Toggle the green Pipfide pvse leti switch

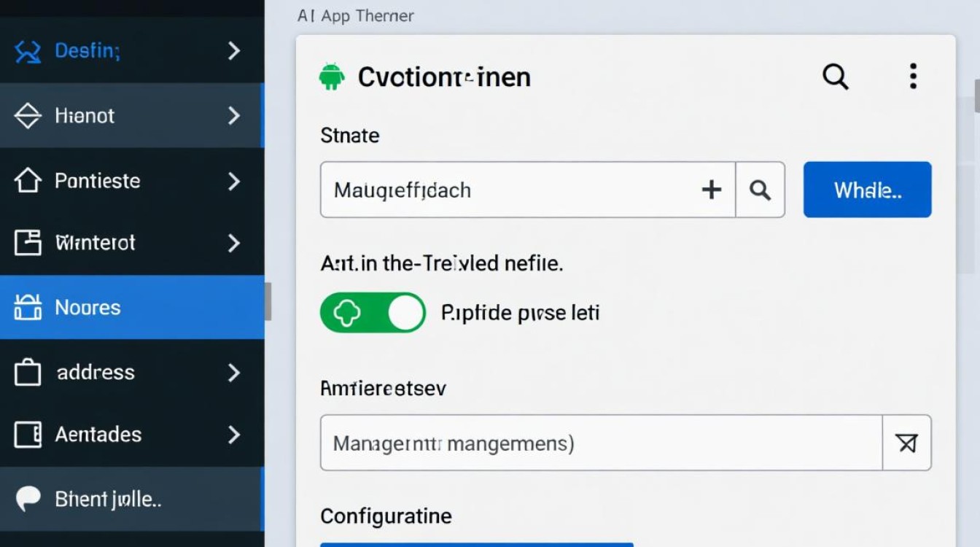click(373, 313)
